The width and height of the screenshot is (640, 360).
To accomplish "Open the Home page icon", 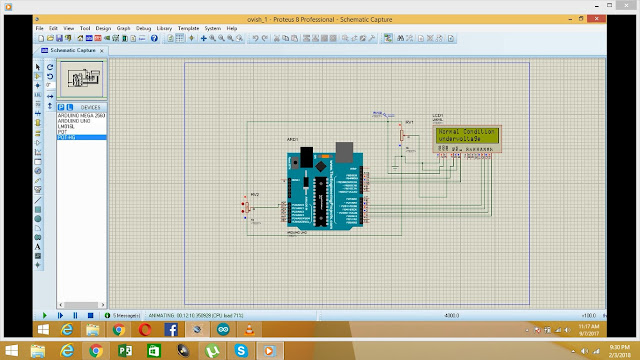I will click(80, 38).
